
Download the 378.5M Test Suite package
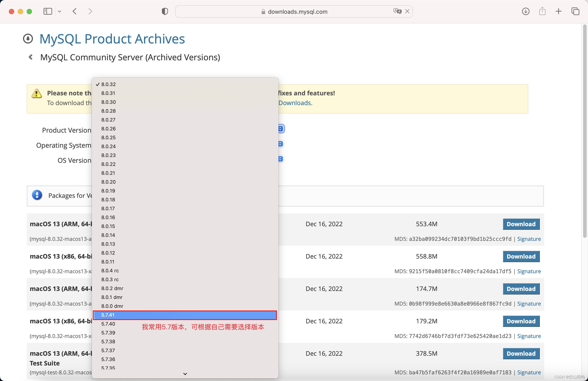[521, 354]
